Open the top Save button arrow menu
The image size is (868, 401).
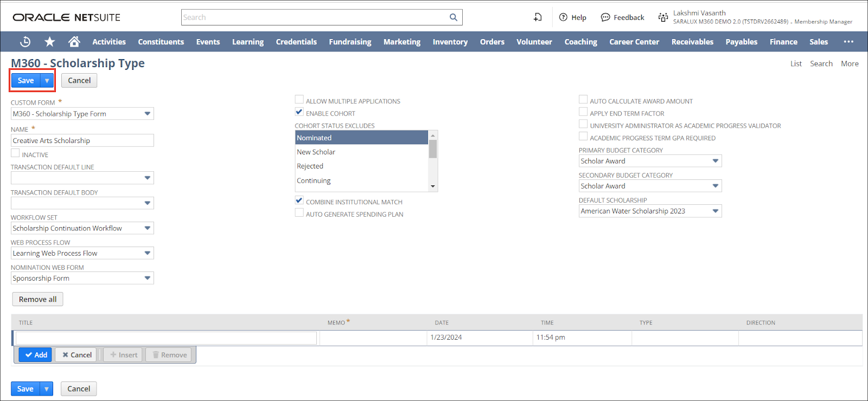point(47,81)
